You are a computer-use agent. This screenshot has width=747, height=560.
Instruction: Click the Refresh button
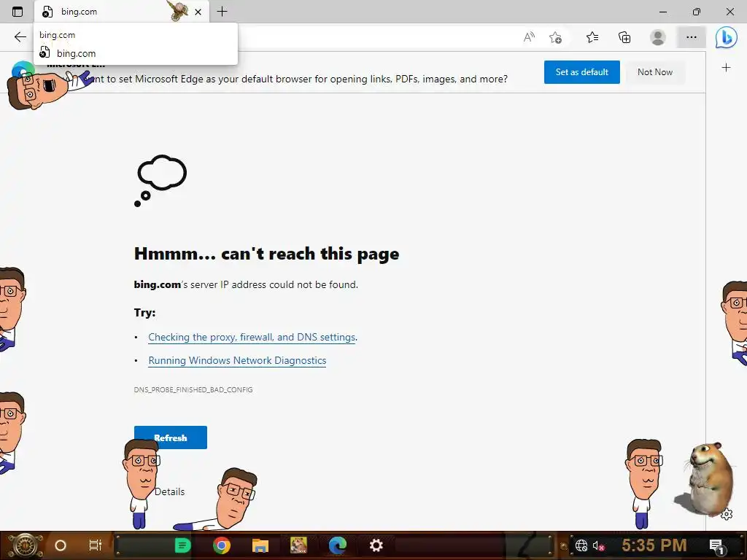(171, 437)
